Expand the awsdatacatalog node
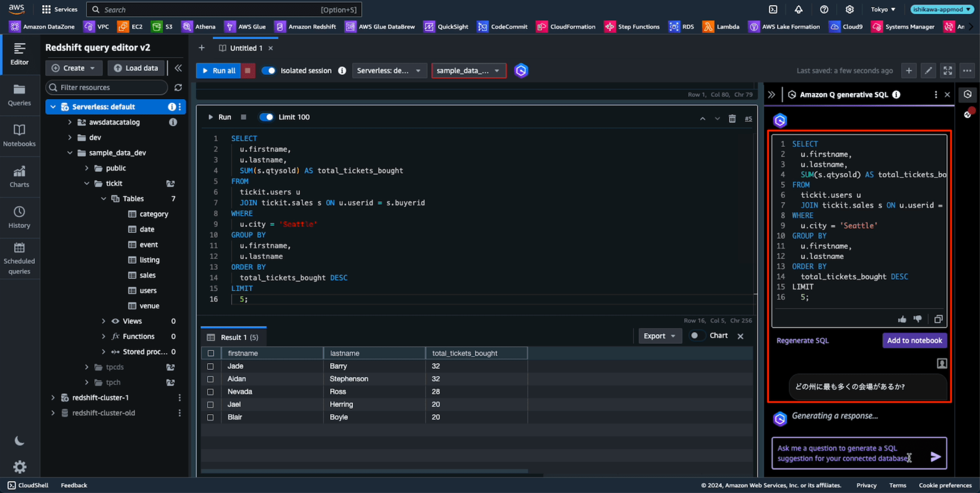 pos(70,122)
